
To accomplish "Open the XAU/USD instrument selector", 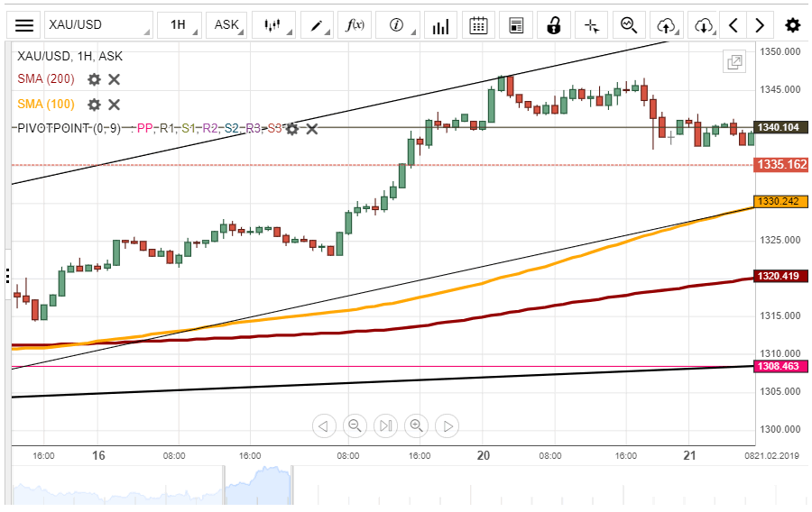I will pos(97,25).
